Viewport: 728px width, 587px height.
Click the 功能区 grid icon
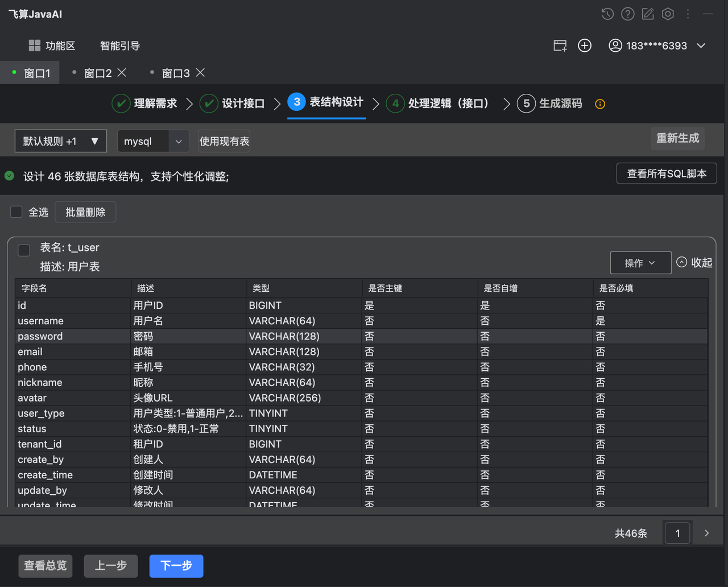click(35, 46)
